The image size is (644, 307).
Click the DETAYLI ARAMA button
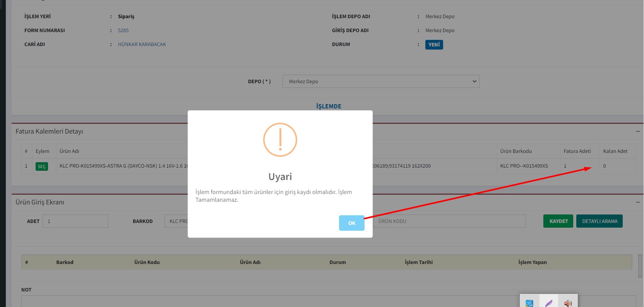pyautogui.click(x=599, y=221)
